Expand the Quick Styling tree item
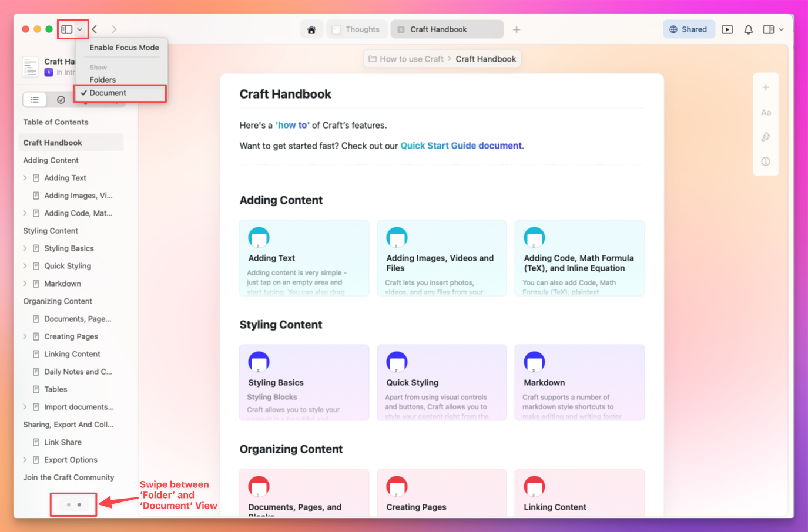 click(25, 266)
